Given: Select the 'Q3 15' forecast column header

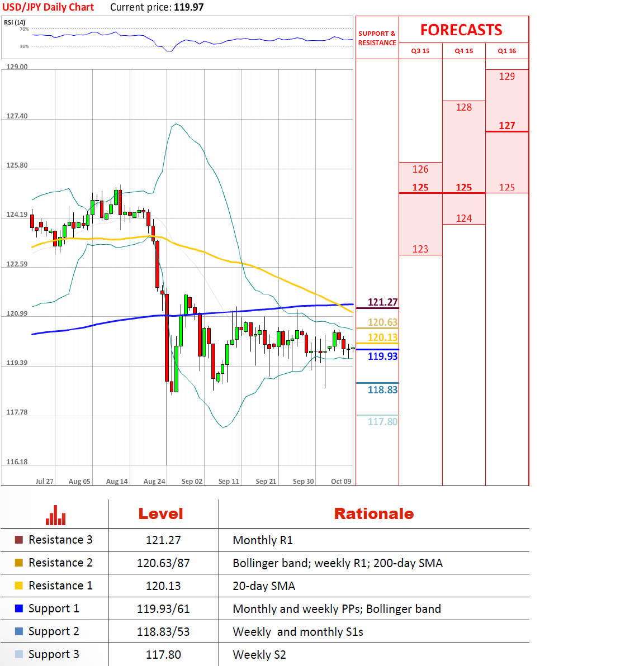Looking at the screenshot, I should pyautogui.click(x=420, y=51).
